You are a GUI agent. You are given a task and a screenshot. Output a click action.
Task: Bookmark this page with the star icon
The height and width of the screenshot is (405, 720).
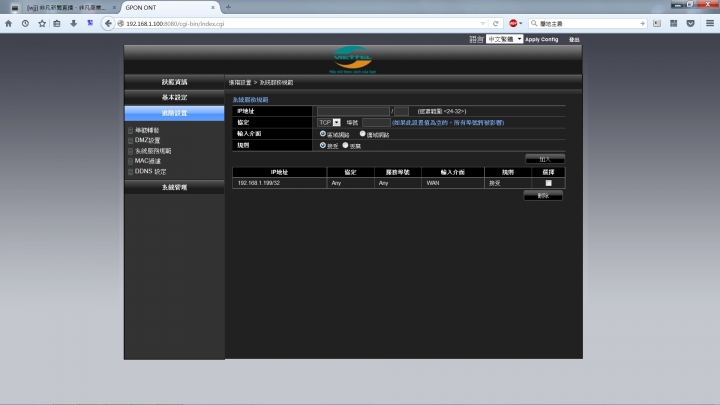[42, 23]
